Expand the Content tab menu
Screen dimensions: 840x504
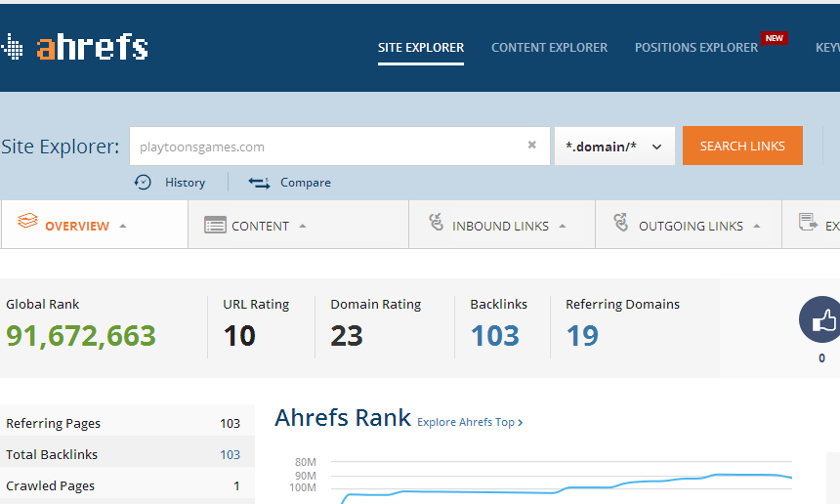pyautogui.click(x=302, y=226)
